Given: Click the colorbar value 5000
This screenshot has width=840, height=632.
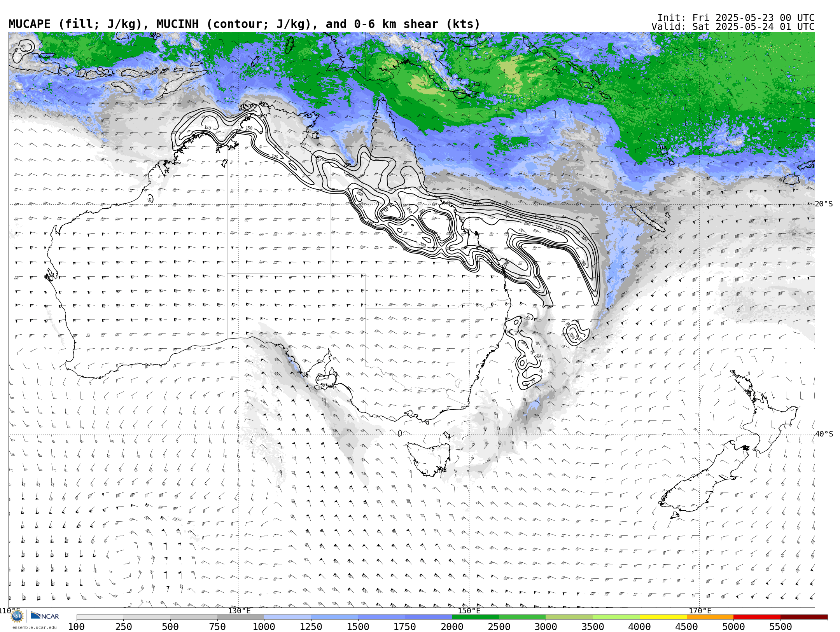Looking at the screenshot, I should pyautogui.click(x=733, y=627).
